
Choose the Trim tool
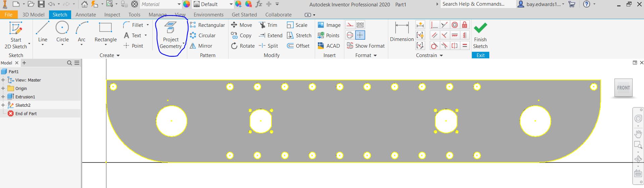pos(268,25)
